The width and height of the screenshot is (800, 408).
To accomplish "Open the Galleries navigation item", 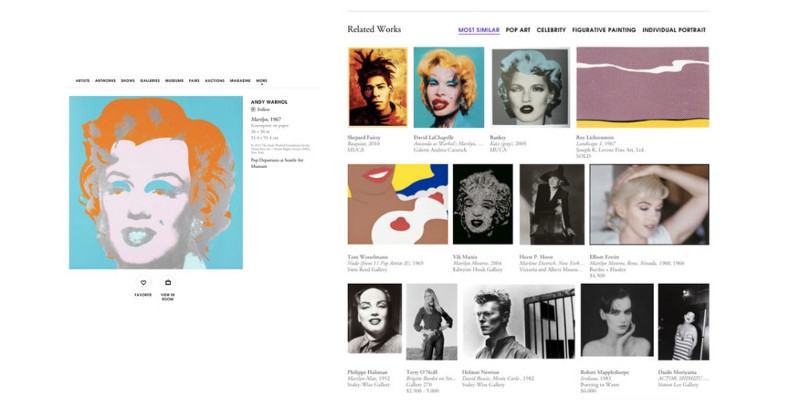I will coord(150,80).
